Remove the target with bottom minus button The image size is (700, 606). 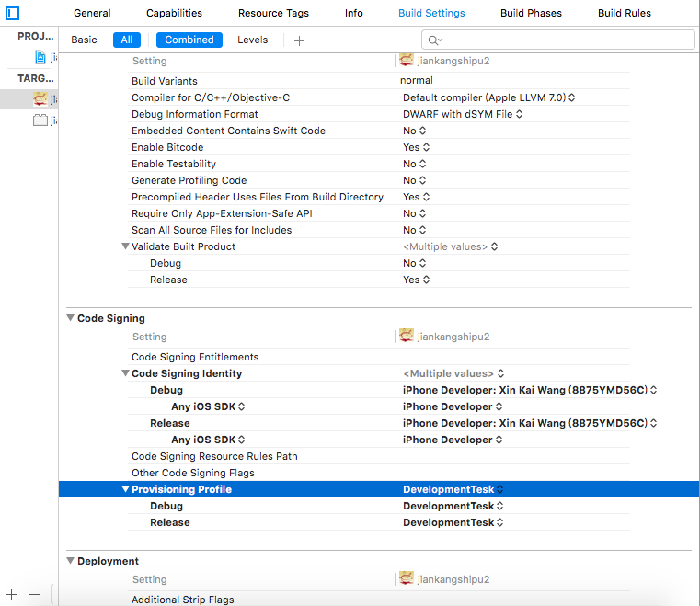(34, 594)
